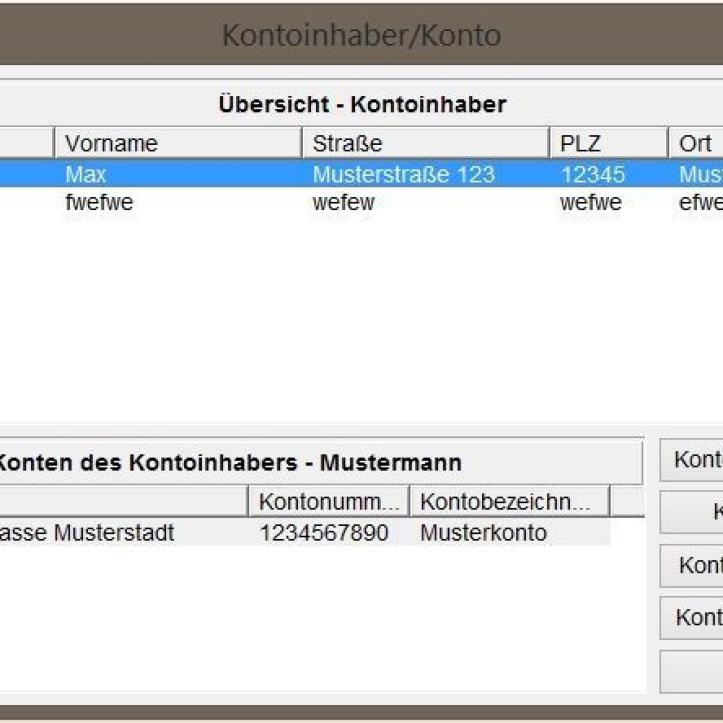Click the PLZ cell reading wefwe

[591, 203]
